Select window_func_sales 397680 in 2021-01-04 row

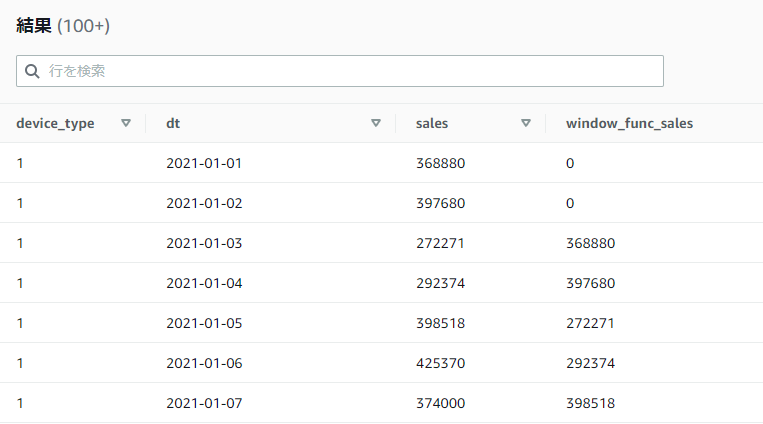coord(590,283)
